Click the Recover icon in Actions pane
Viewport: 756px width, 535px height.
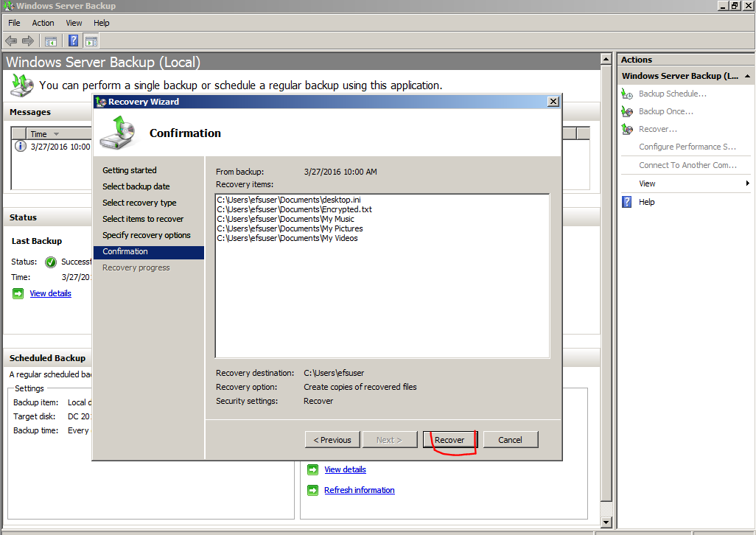[x=627, y=129]
